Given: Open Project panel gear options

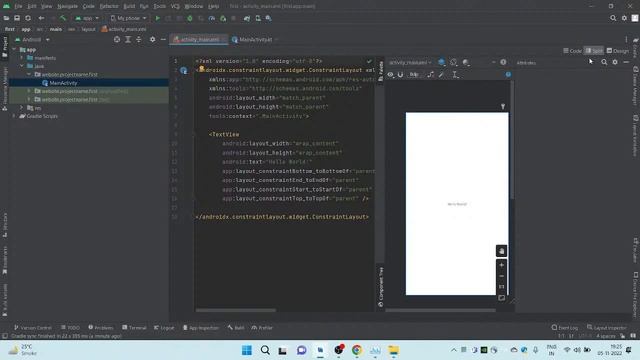Looking at the screenshot, I should pyautogui.click(x=152, y=40).
